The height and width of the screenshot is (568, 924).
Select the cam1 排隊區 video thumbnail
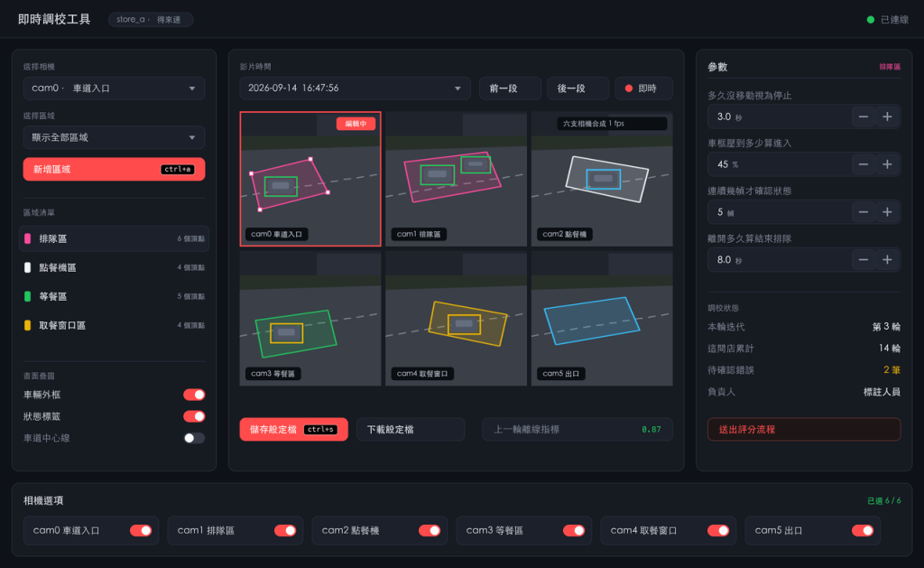[x=456, y=179]
